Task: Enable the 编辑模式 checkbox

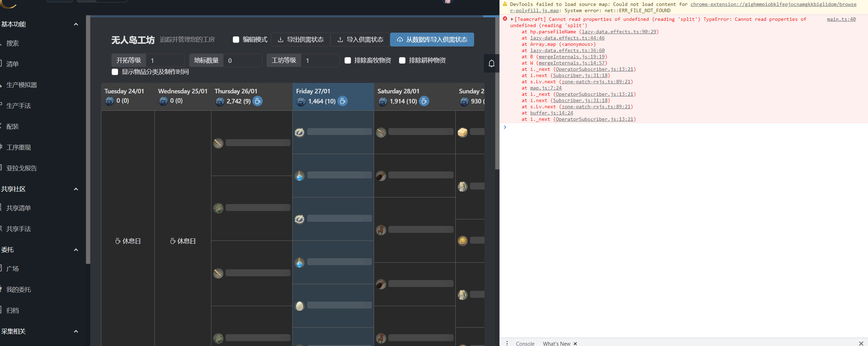Action: [236, 40]
